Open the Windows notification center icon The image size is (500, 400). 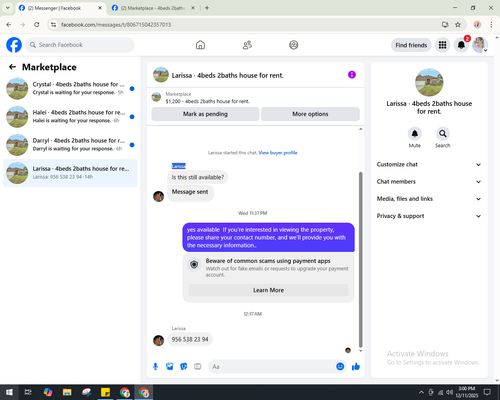tap(488, 392)
